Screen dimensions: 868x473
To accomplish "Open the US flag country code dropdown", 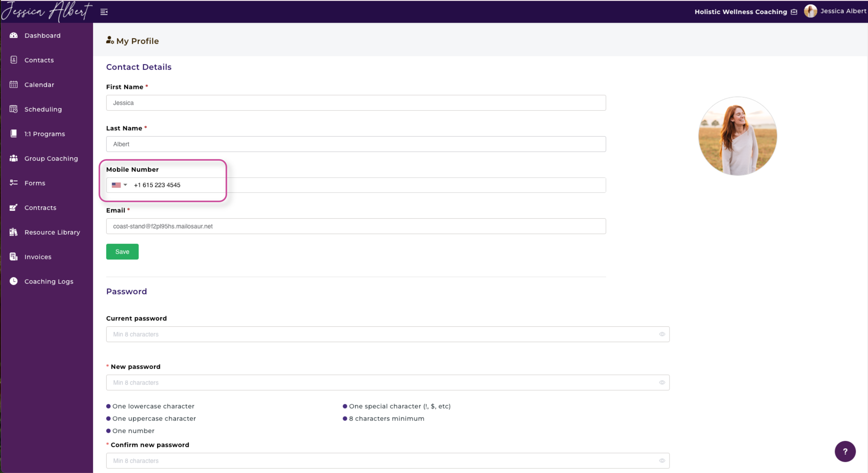I will [x=119, y=185].
